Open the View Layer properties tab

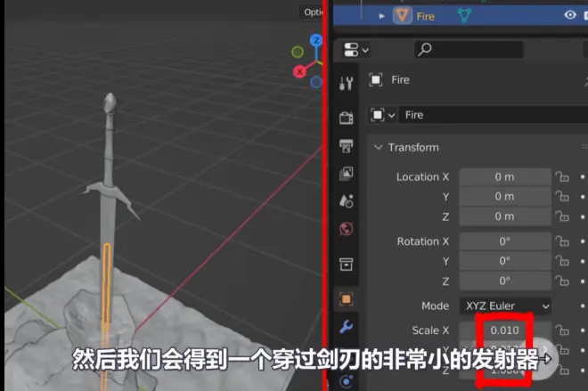(x=346, y=174)
